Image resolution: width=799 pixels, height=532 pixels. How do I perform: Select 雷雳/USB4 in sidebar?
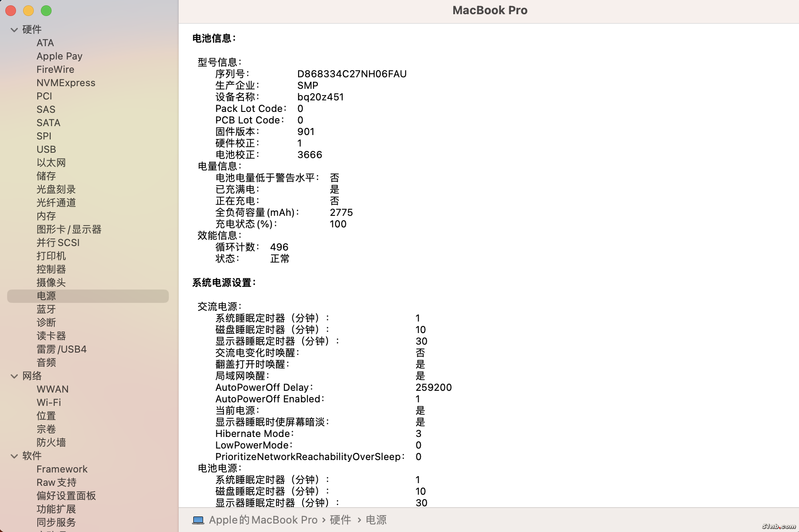click(x=61, y=349)
